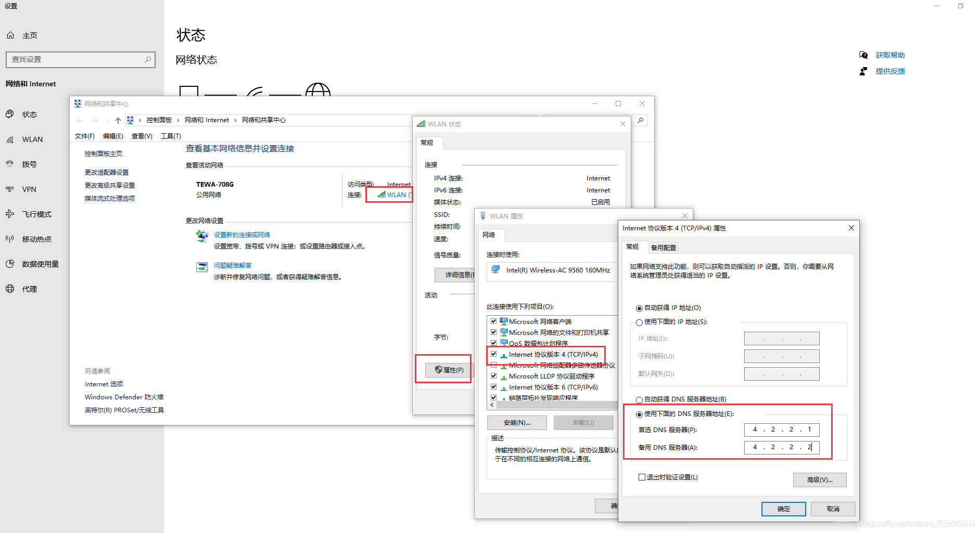Click the forward arrow in Network Sharing Center
The height and width of the screenshot is (533, 980).
pyautogui.click(x=95, y=120)
